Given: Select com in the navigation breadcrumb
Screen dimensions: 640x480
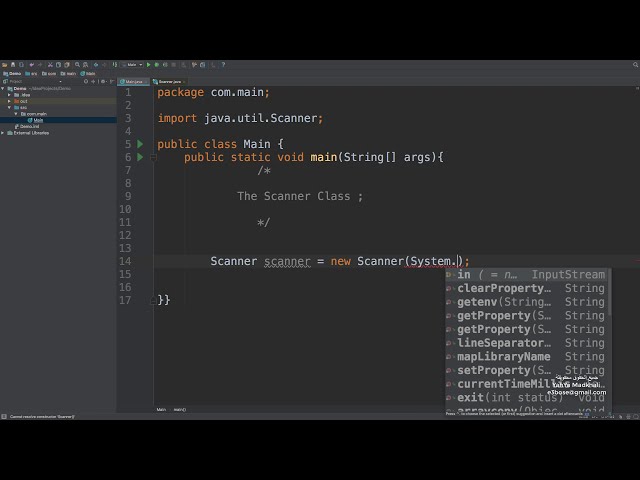Looking at the screenshot, I should pyautogui.click(x=49, y=74).
